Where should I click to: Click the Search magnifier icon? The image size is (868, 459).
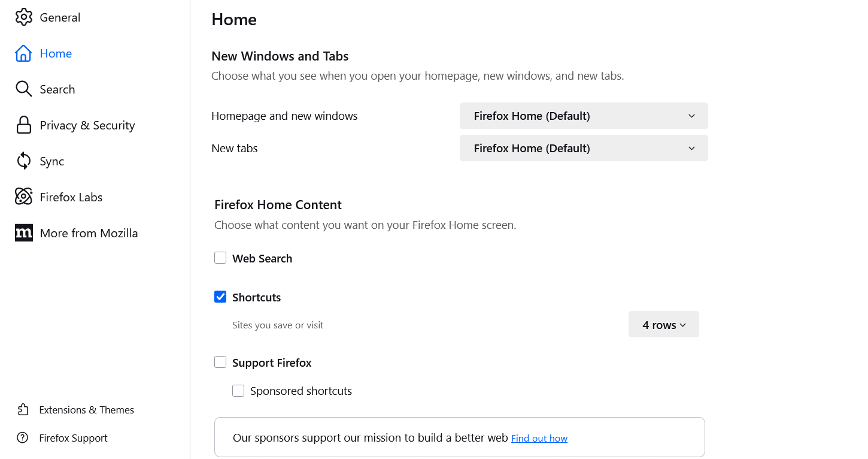(23, 89)
